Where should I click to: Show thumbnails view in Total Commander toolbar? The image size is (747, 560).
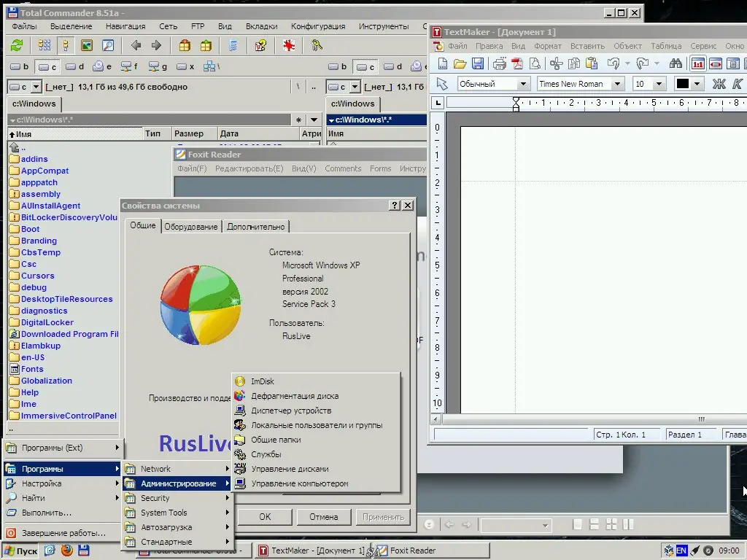86,46
